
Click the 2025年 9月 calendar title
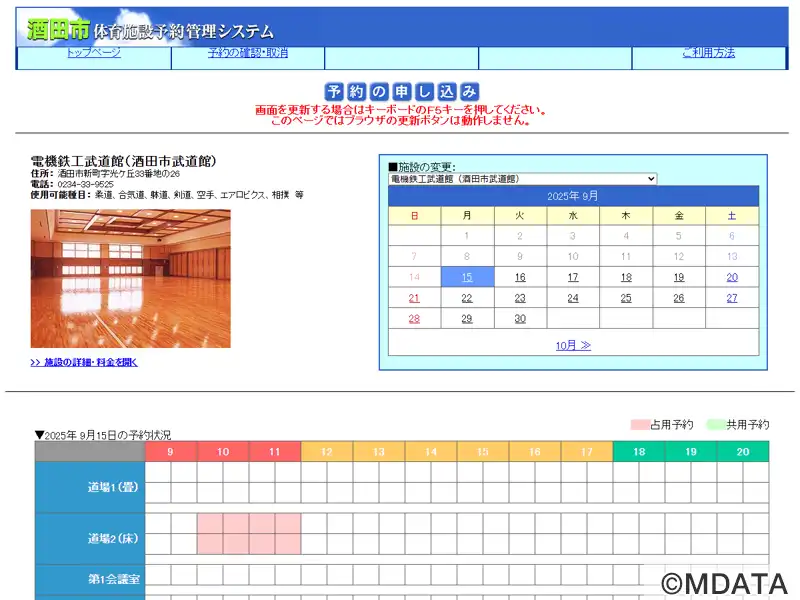click(572, 196)
